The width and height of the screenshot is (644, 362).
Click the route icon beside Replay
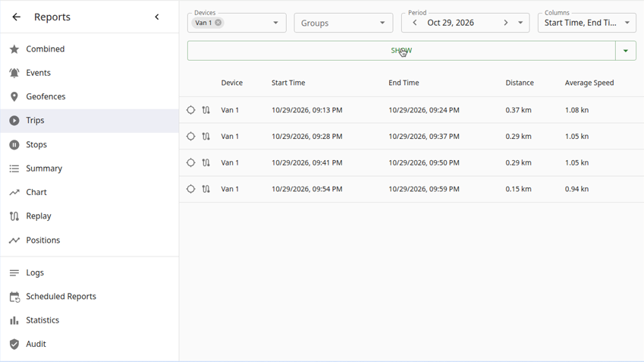(14, 216)
